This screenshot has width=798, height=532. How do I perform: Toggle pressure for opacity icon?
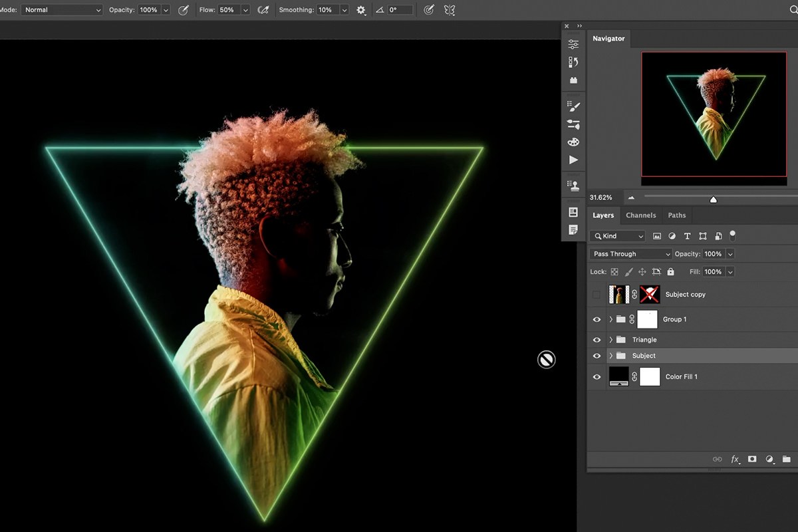pyautogui.click(x=184, y=10)
